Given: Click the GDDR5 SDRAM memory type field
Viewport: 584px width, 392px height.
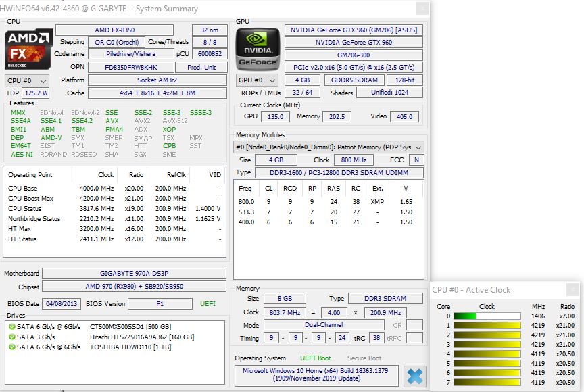Looking at the screenshot, I should coord(354,80).
